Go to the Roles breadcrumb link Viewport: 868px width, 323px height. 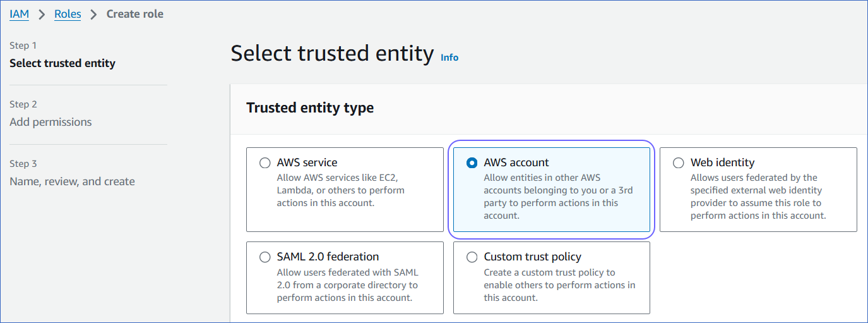tap(68, 14)
